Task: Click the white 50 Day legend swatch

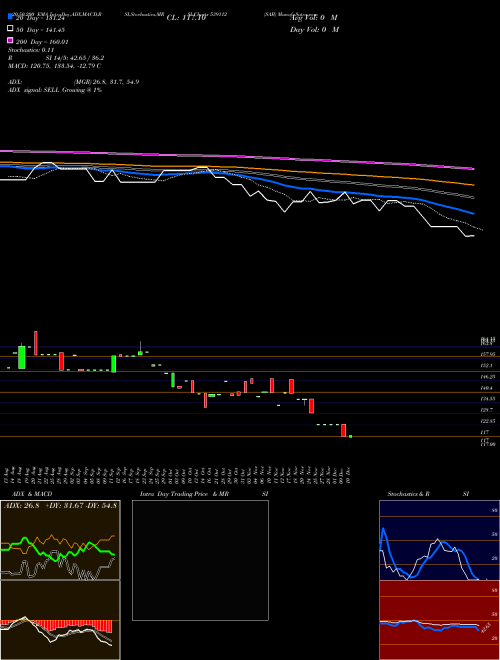Action: (x=10, y=29)
